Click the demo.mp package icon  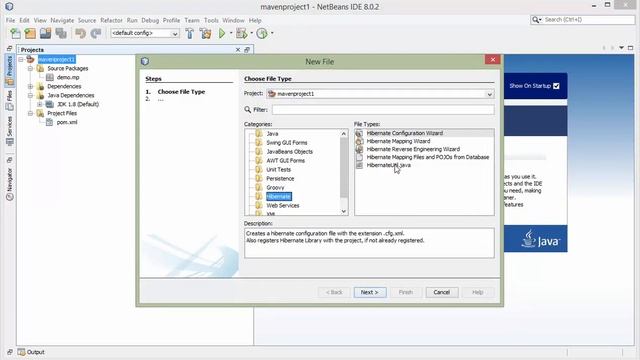click(x=50, y=77)
